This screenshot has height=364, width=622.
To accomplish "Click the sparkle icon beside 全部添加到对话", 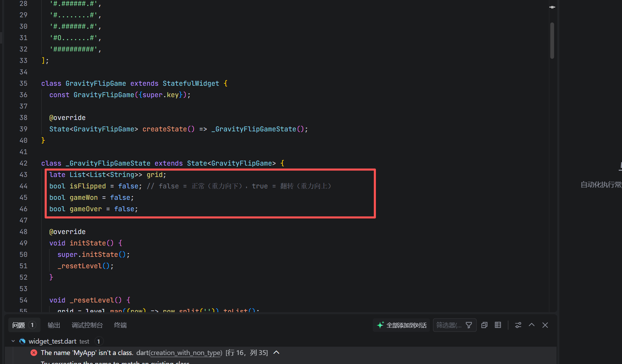I will pyautogui.click(x=380, y=325).
